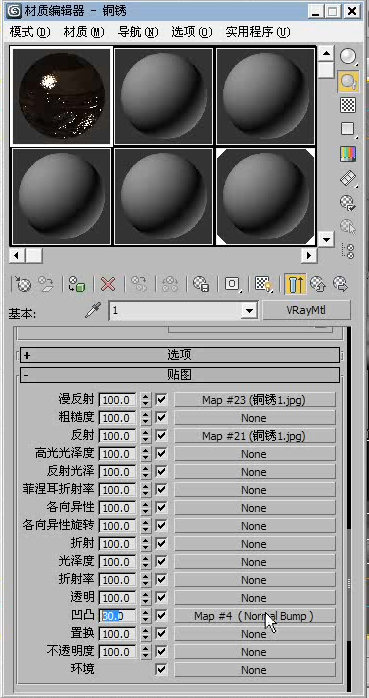369x698 pixels.
Task: Click the 漫反射 amount spinner arrows
Action: tap(146, 400)
